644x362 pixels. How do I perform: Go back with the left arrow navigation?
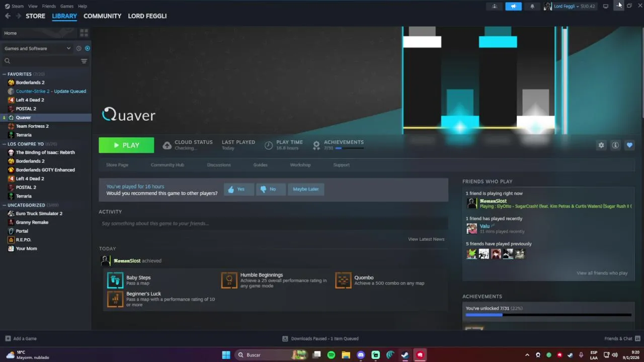point(8,16)
